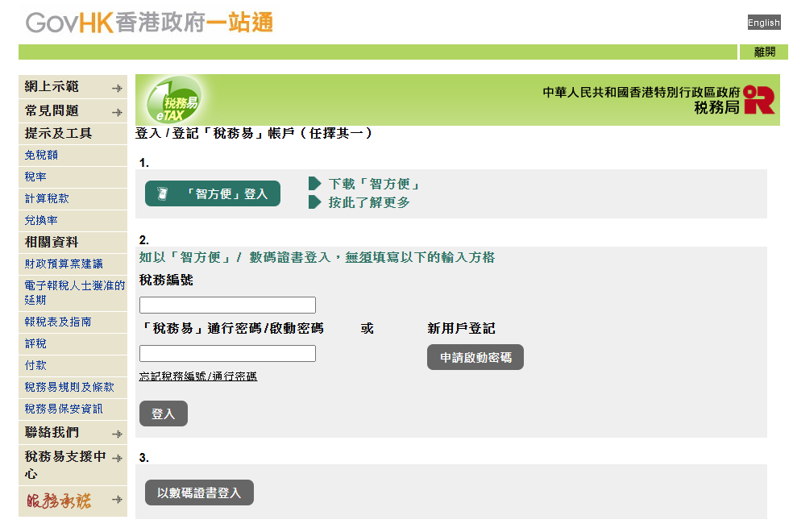Click the GovHK 香港政府一站通 logo
Screen dimensions: 793x532
[x=149, y=22]
